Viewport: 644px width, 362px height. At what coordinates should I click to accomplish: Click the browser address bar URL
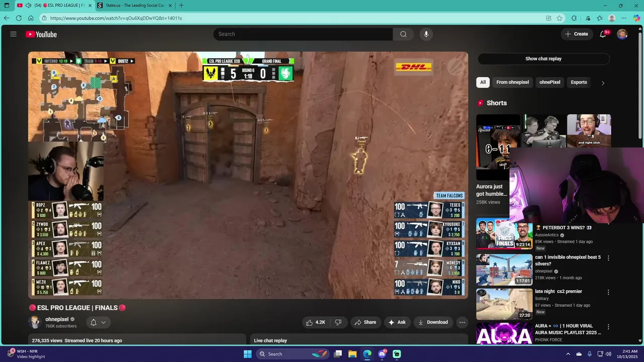[116, 18]
